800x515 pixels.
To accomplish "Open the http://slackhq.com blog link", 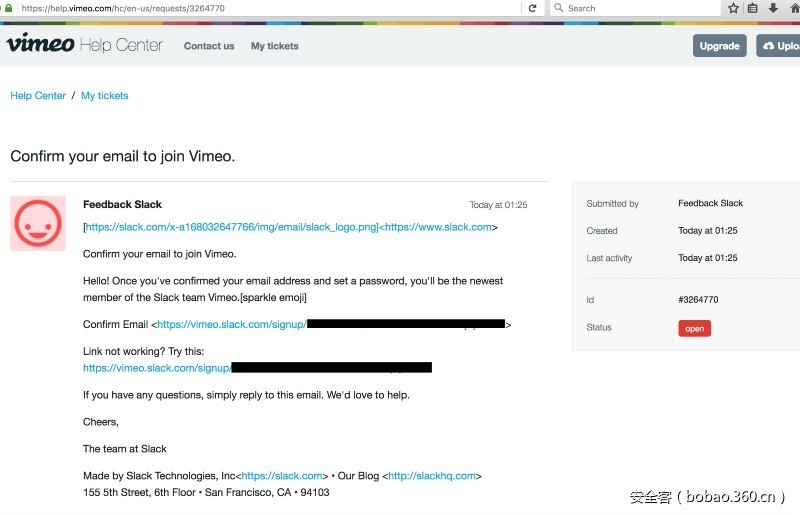I will click(x=432, y=476).
